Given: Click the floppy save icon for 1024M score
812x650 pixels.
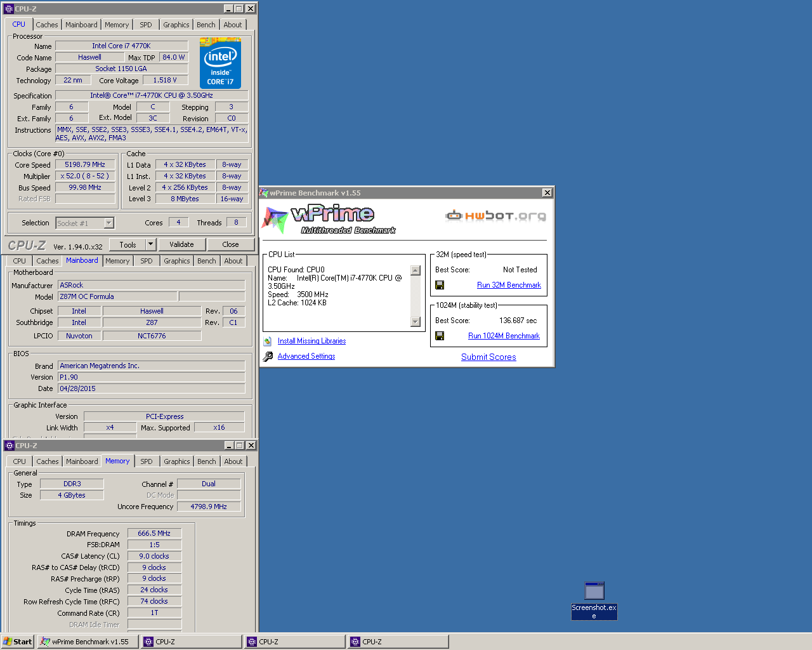Looking at the screenshot, I should coord(440,336).
